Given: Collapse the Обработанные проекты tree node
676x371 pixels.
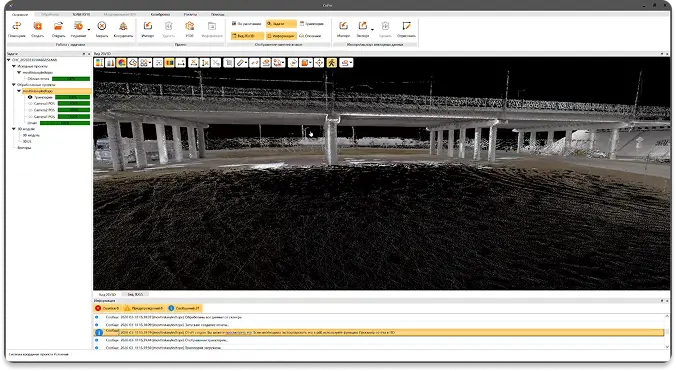Looking at the screenshot, I should click(x=14, y=85).
